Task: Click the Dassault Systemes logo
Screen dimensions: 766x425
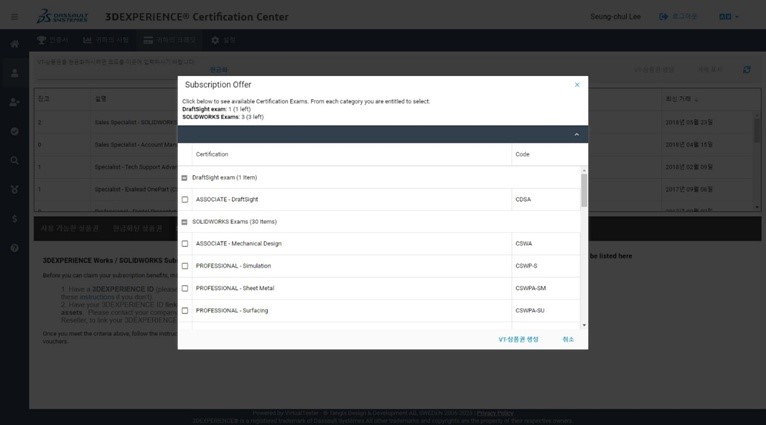Action: coord(63,16)
